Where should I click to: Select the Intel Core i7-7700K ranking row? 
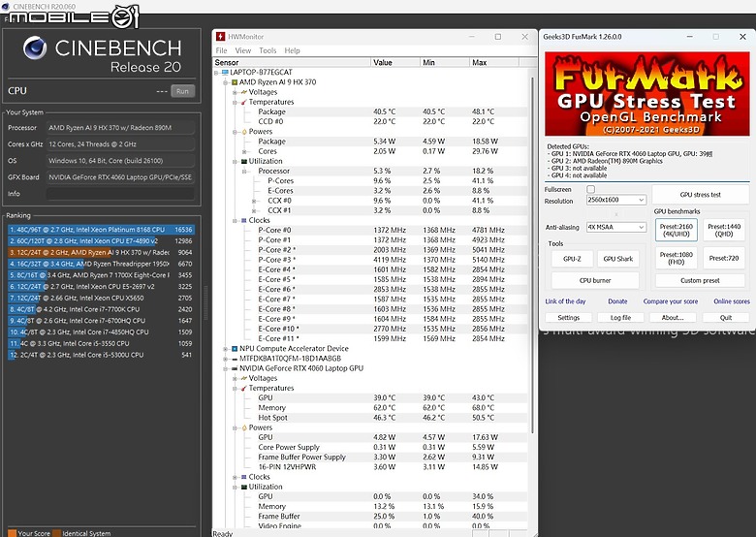(101, 309)
